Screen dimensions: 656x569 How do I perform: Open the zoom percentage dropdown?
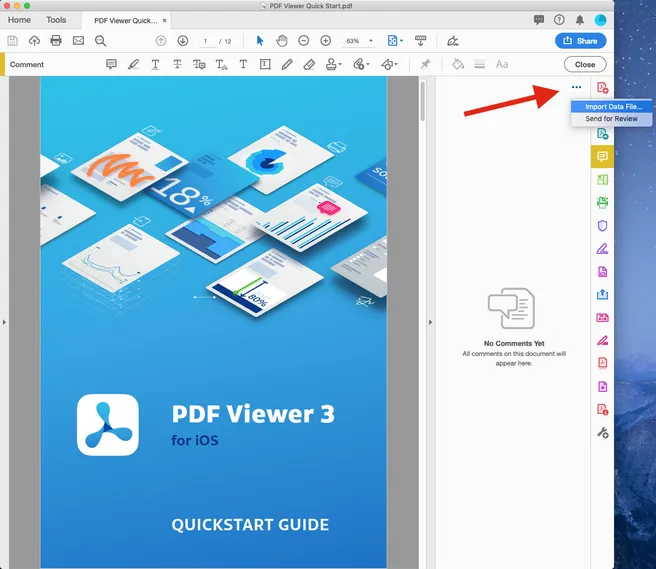(359, 41)
